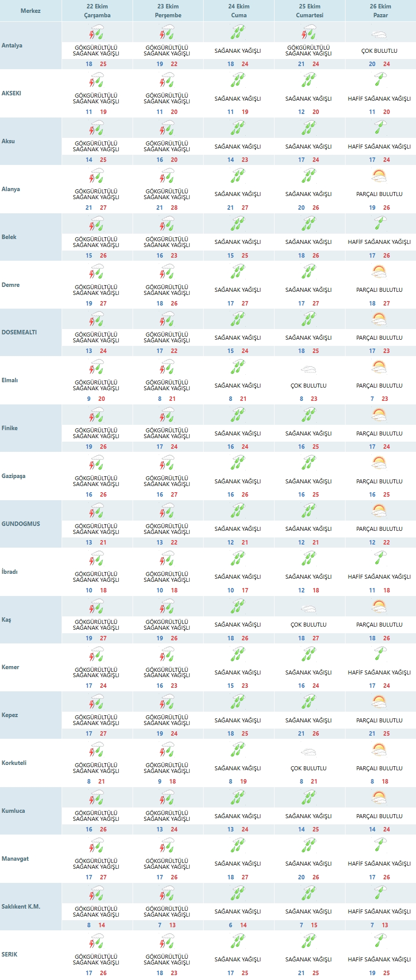
Task: Click Finike's sun-and-cloud icon for 26 Ekim
Action: click(380, 416)
